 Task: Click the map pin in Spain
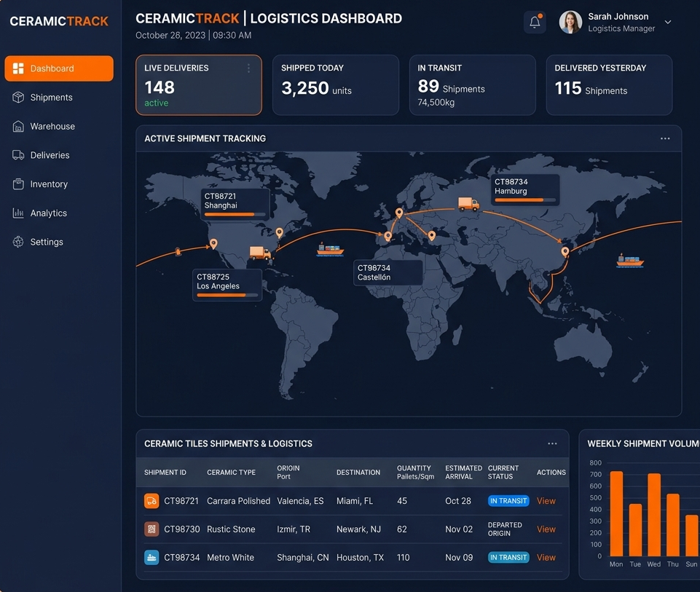tap(388, 236)
